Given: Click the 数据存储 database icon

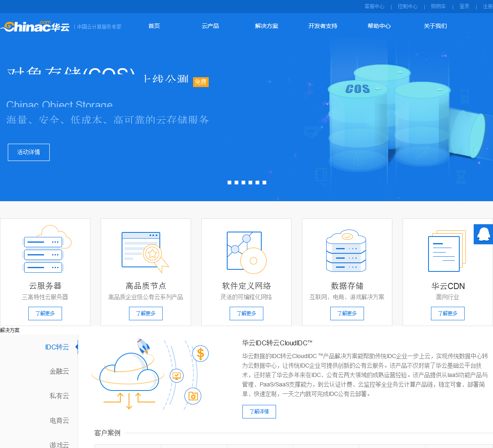Looking at the screenshot, I should tap(346, 250).
